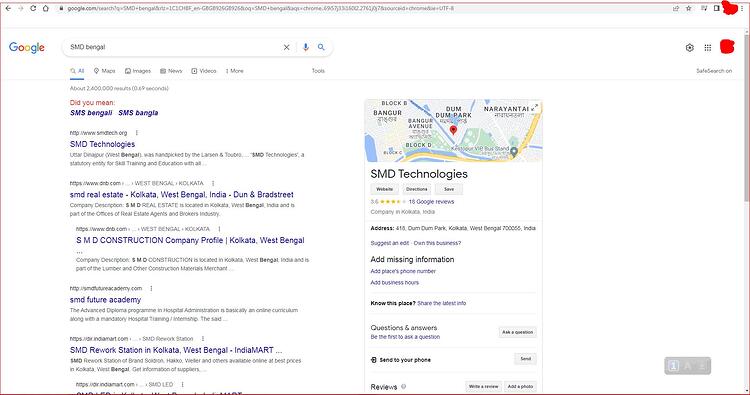Open the 18 Google reviews link
The width and height of the screenshot is (750, 395).
click(431, 202)
